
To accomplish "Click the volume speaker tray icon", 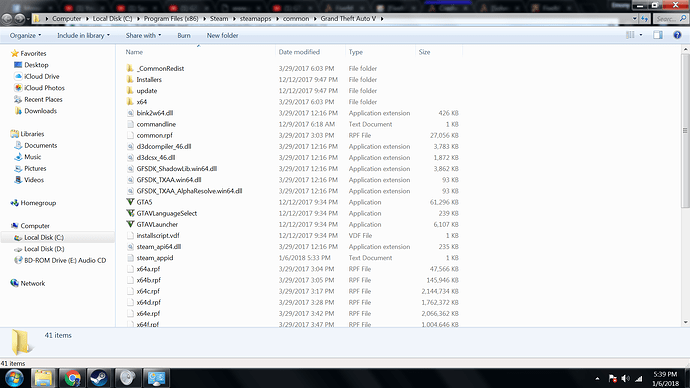I will [x=625, y=378].
